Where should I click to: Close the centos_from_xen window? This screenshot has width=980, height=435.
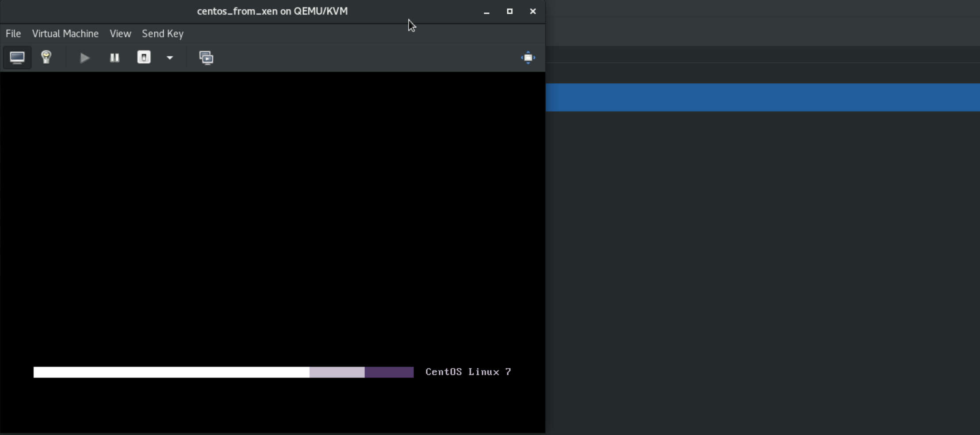click(533, 11)
